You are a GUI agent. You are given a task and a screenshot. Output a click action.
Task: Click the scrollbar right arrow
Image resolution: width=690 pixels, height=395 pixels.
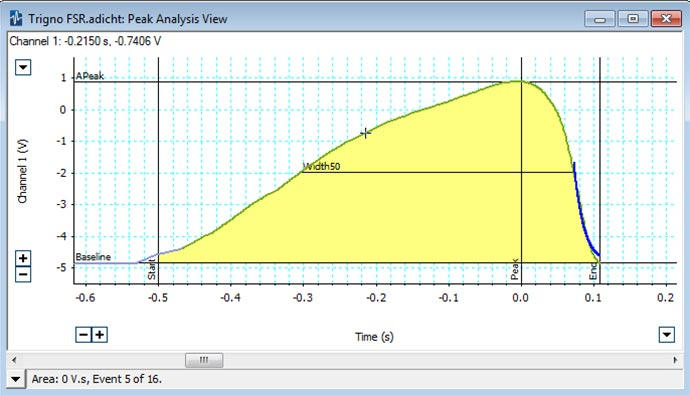pos(675,360)
